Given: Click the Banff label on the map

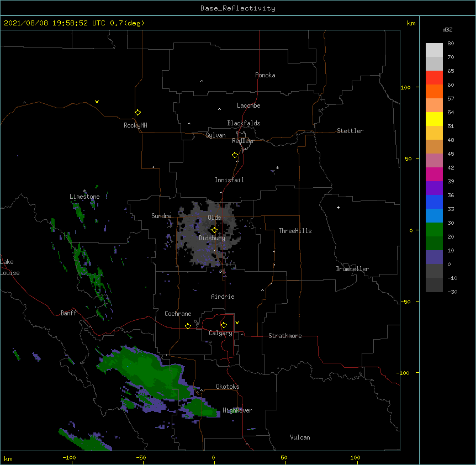Looking at the screenshot, I should click(68, 313).
